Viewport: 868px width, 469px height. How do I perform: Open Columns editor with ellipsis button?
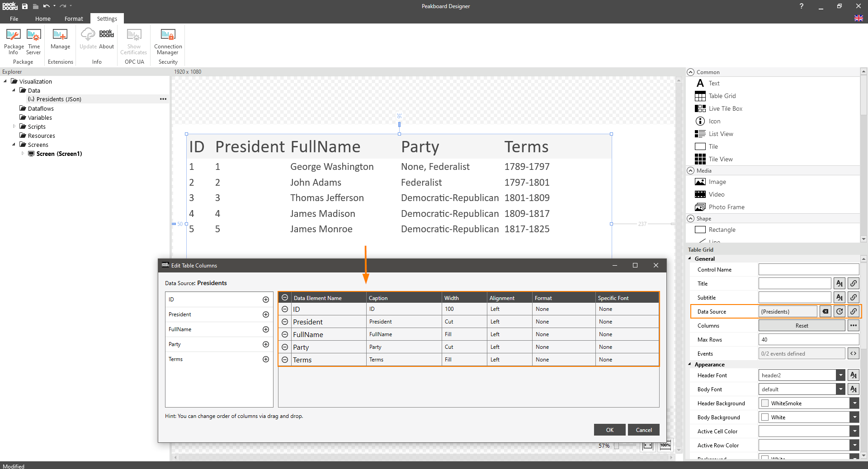pos(854,325)
